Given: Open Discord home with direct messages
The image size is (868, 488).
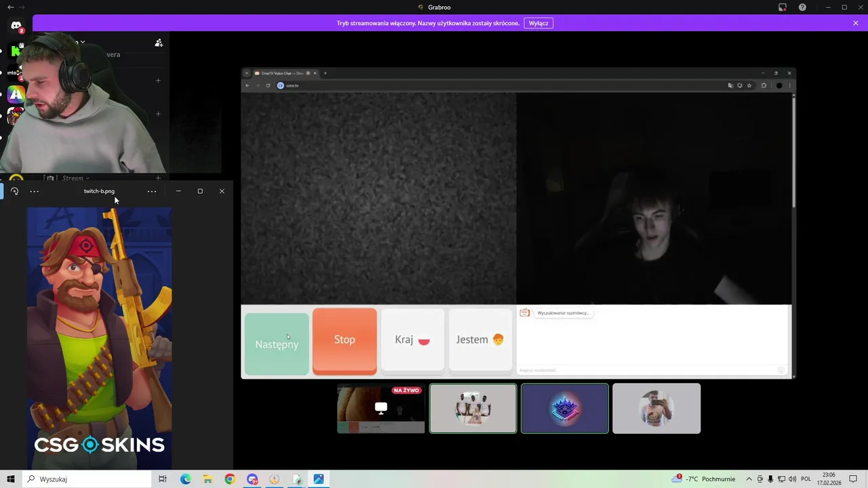Looking at the screenshot, I should [16, 26].
